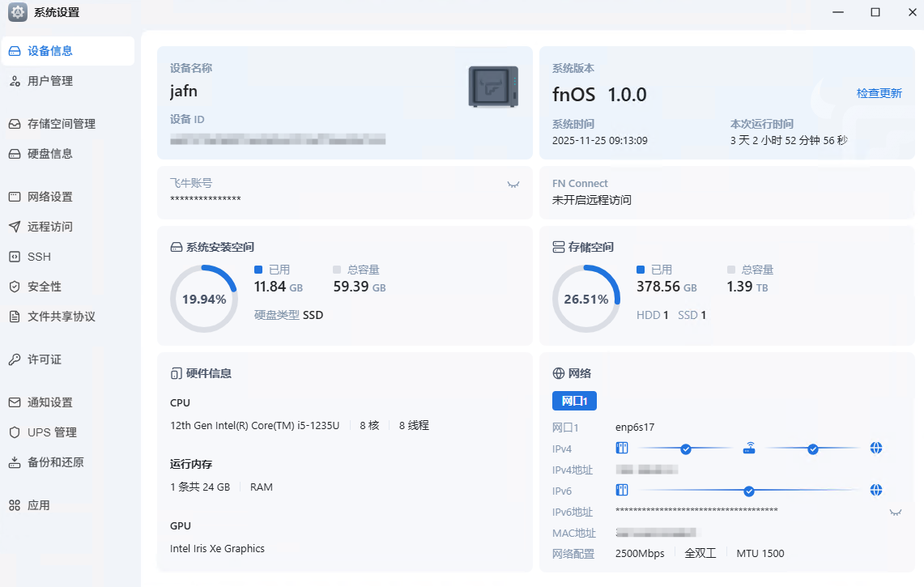Open 备份和还原 section
The width and height of the screenshot is (924, 587).
point(55,462)
